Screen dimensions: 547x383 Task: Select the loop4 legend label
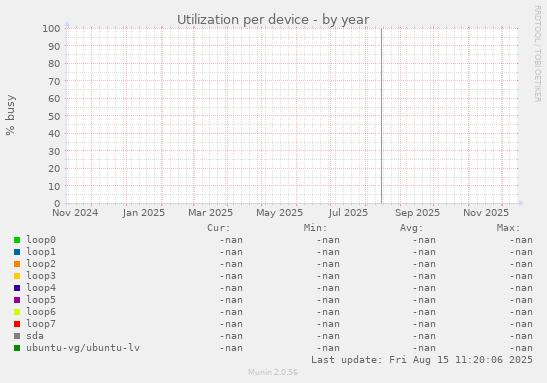[x=41, y=287]
